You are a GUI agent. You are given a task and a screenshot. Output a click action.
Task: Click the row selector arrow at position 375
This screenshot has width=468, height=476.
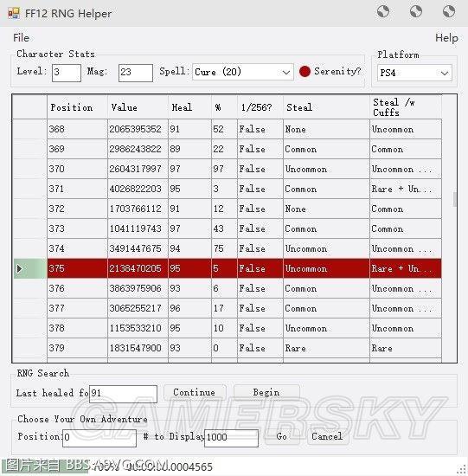click(x=19, y=268)
